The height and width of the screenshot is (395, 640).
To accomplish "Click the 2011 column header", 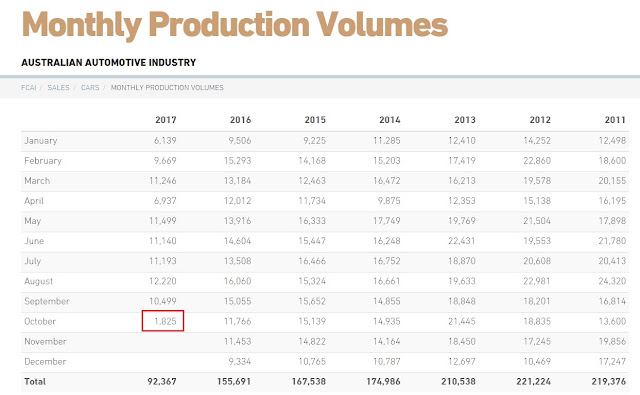I will pos(615,120).
